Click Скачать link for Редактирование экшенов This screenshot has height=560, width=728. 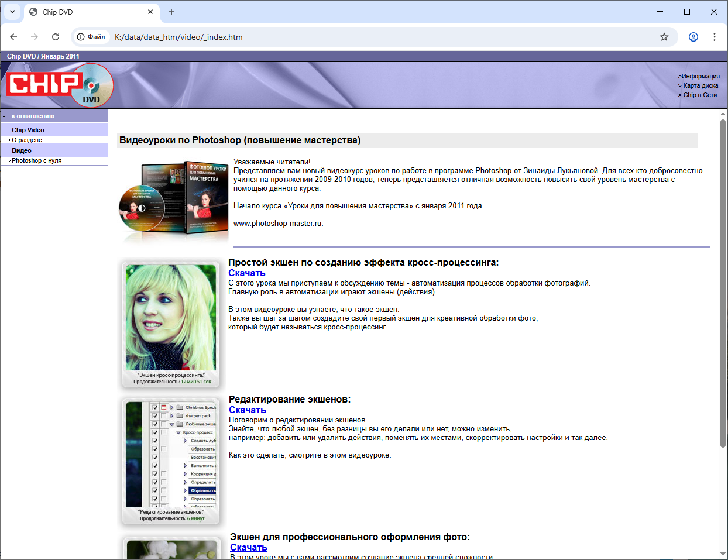click(x=248, y=410)
